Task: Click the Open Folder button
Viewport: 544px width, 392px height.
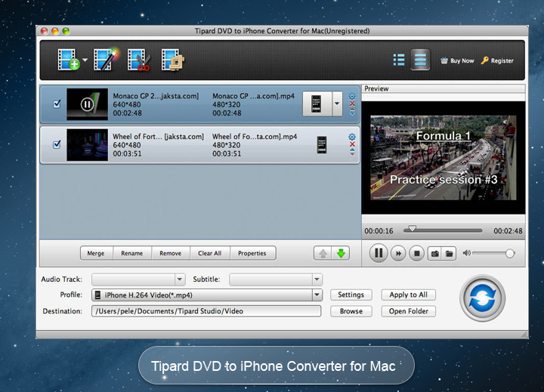Action: click(x=408, y=311)
